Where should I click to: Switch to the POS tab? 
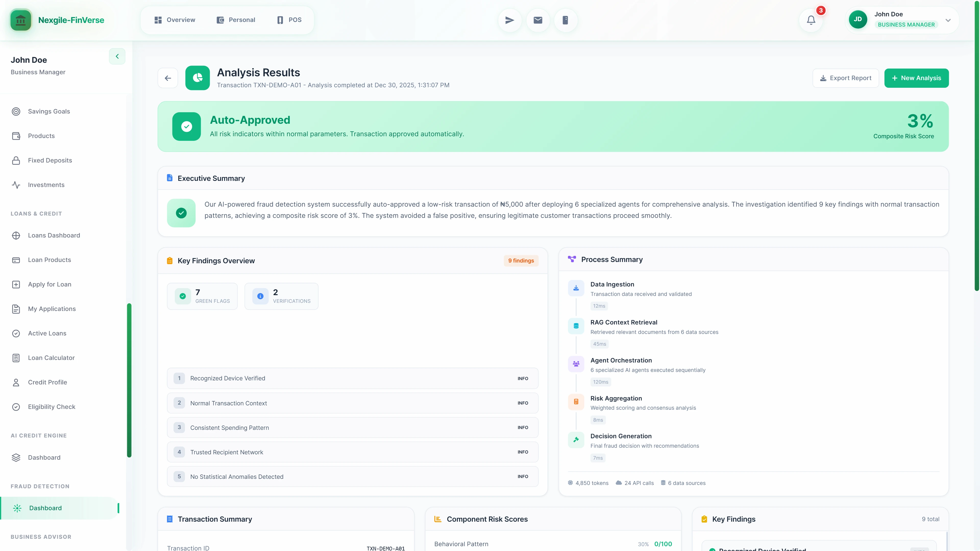[288, 20]
